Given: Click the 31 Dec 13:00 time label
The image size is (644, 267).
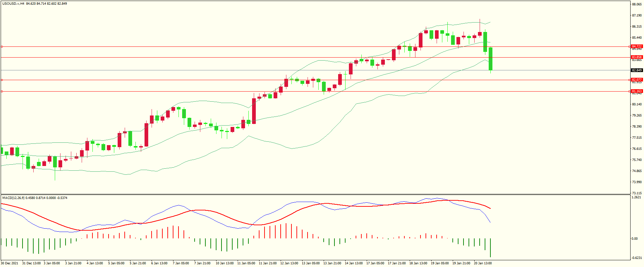Looking at the screenshot, I should tap(32, 263).
